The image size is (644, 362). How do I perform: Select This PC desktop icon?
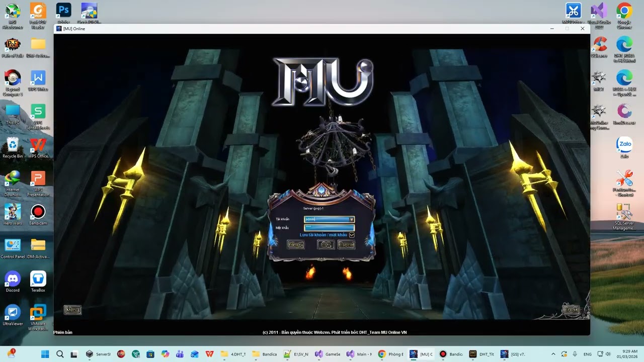point(13,115)
